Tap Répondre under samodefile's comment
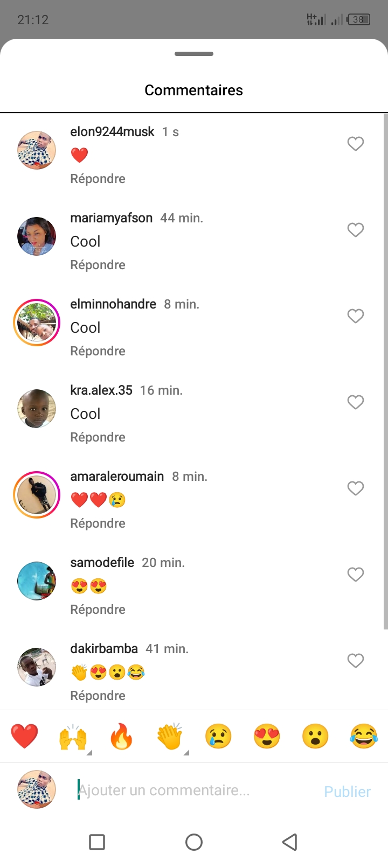388x868 pixels. (98, 610)
